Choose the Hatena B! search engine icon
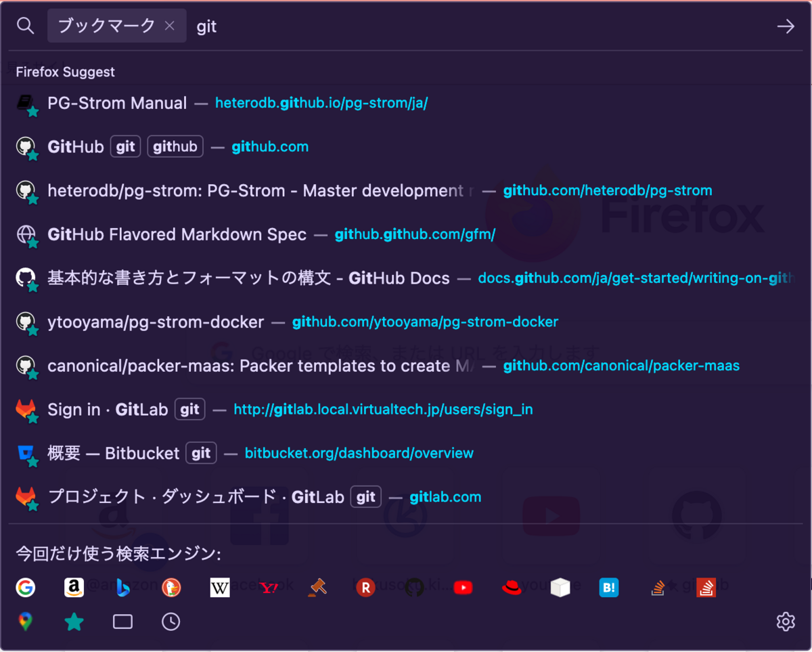812x652 pixels. point(609,587)
